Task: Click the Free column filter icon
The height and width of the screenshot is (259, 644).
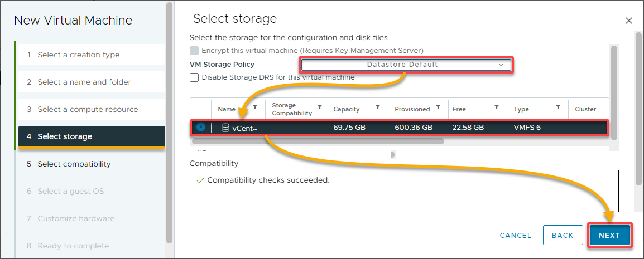Action: click(497, 107)
